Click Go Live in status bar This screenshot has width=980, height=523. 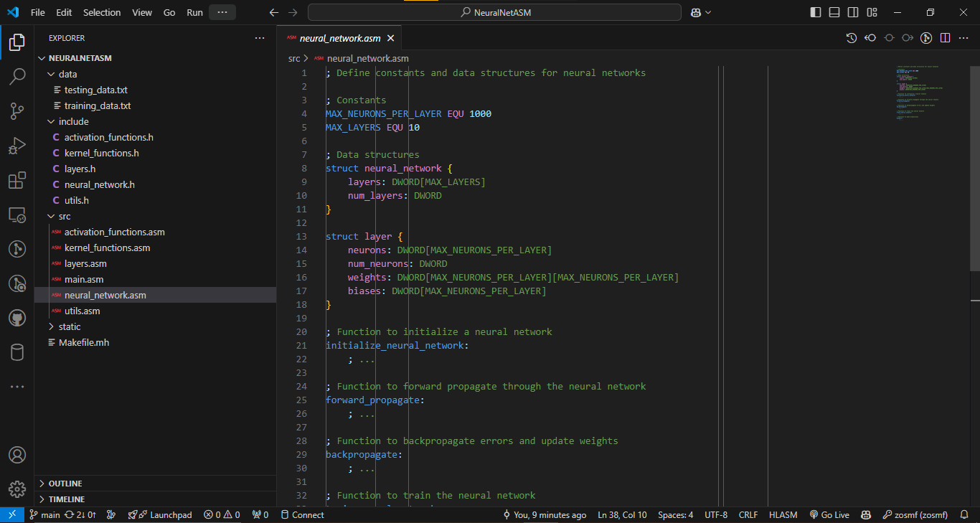pos(829,514)
